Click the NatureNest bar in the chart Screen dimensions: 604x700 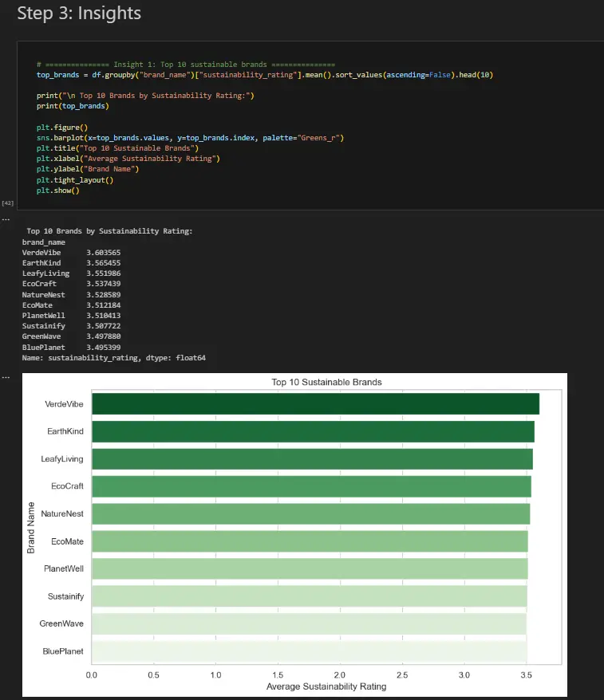pyautogui.click(x=310, y=513)
